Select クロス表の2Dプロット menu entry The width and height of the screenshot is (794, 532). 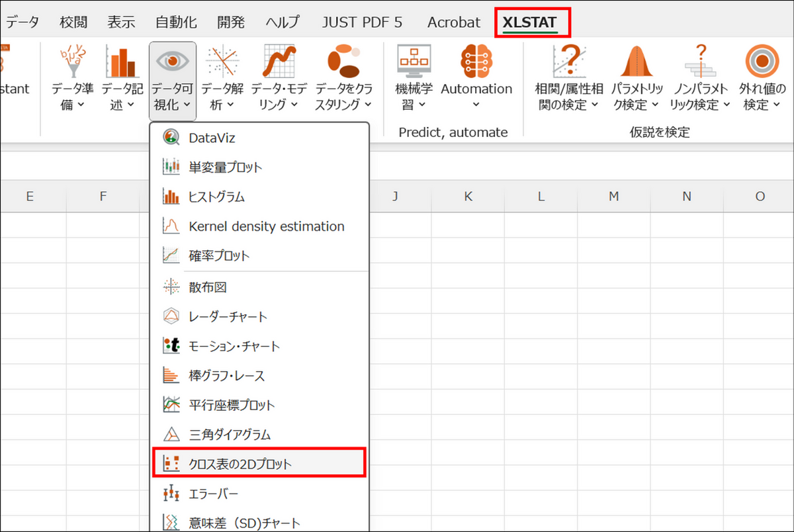(x=240, y=464)
